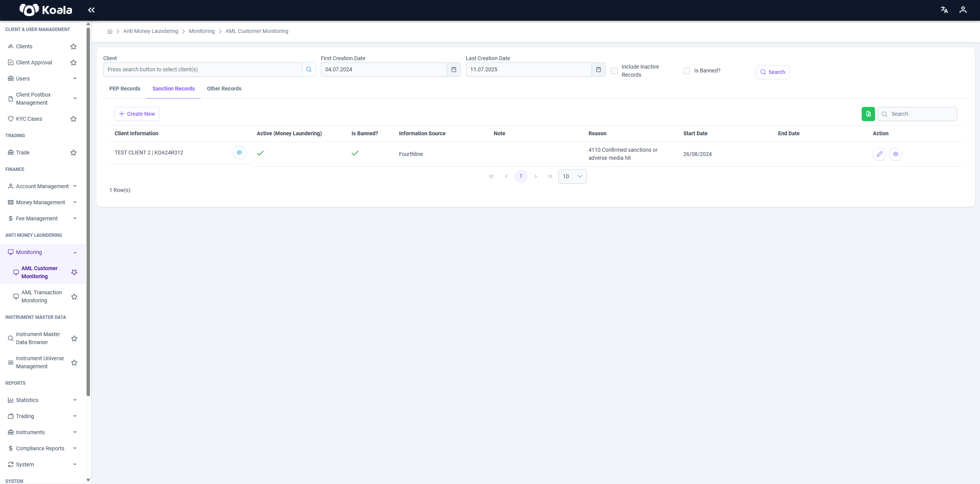Go to home via breadcrumb house icon
The height and width of the screenshot is (484, 980).
pos(110,31)
